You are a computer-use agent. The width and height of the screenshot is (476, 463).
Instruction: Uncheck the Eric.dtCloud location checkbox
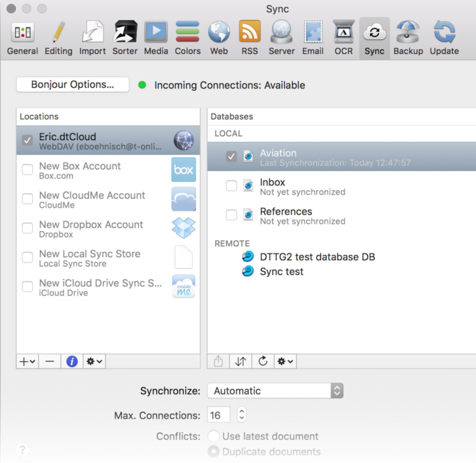click(27, 140)
